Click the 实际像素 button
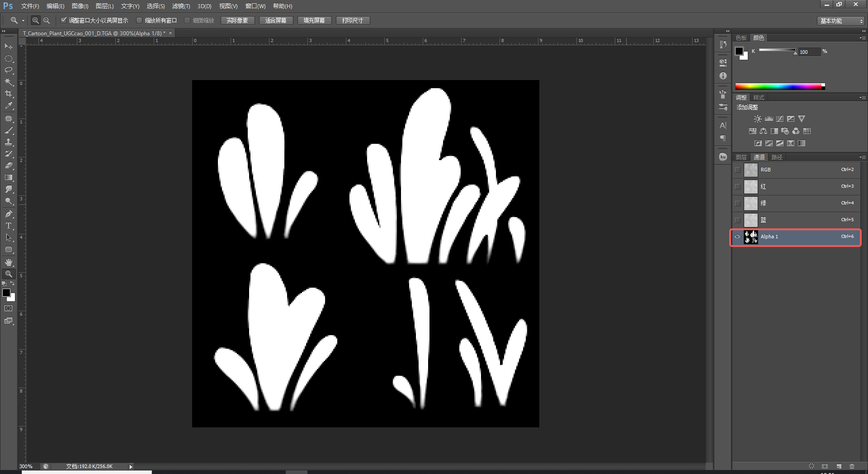Screen dimensions: 868x474 point(237,21)
